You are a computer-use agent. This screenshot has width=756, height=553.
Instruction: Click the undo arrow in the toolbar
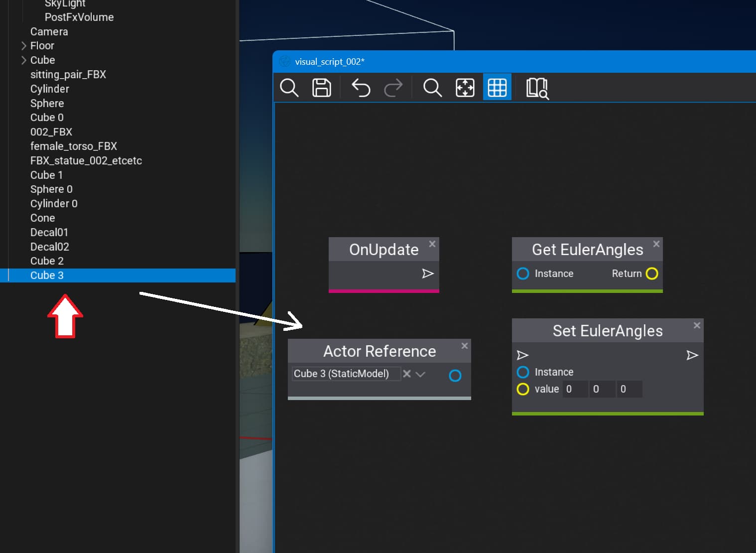[361, 88]
